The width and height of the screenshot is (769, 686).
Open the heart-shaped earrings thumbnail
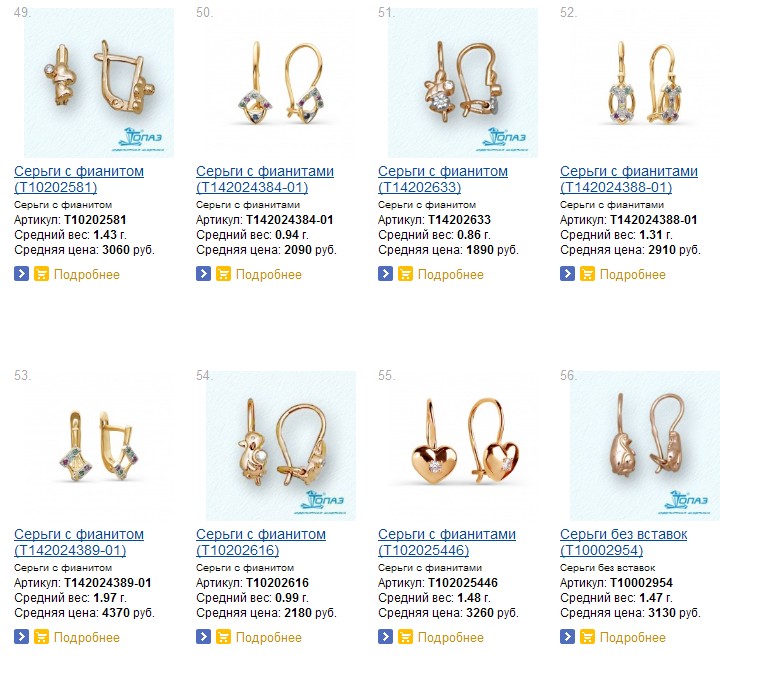(x=463, y=445)
